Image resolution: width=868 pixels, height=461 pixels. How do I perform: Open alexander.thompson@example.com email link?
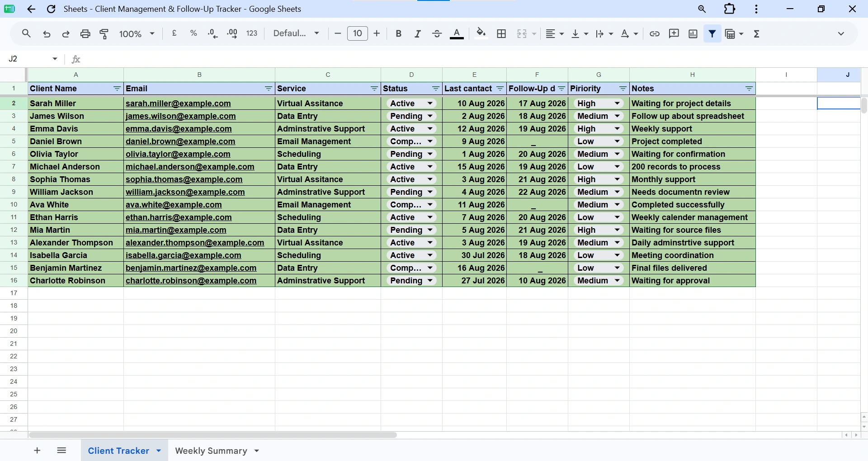(x=195, y=243)
